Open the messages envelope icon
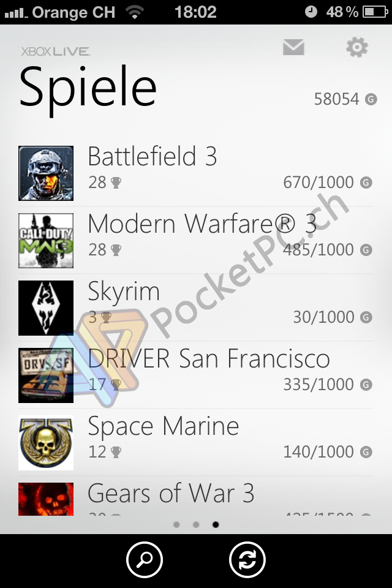Screen dimensions: 392x588 (x=293, y=48)
